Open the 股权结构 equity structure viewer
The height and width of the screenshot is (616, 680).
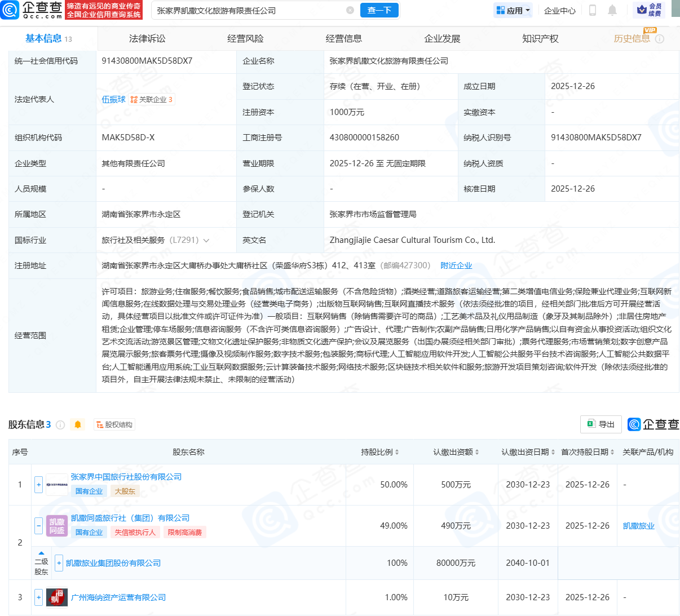coord(114,424)
